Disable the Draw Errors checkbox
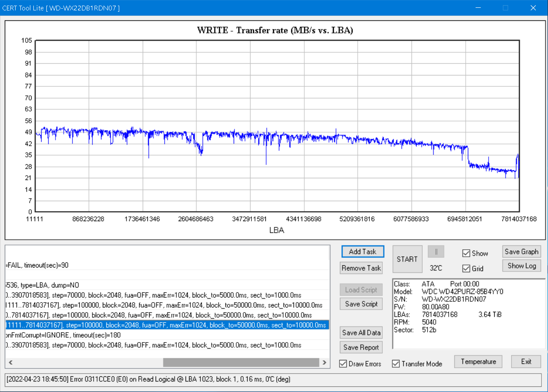 coord(343,364)
